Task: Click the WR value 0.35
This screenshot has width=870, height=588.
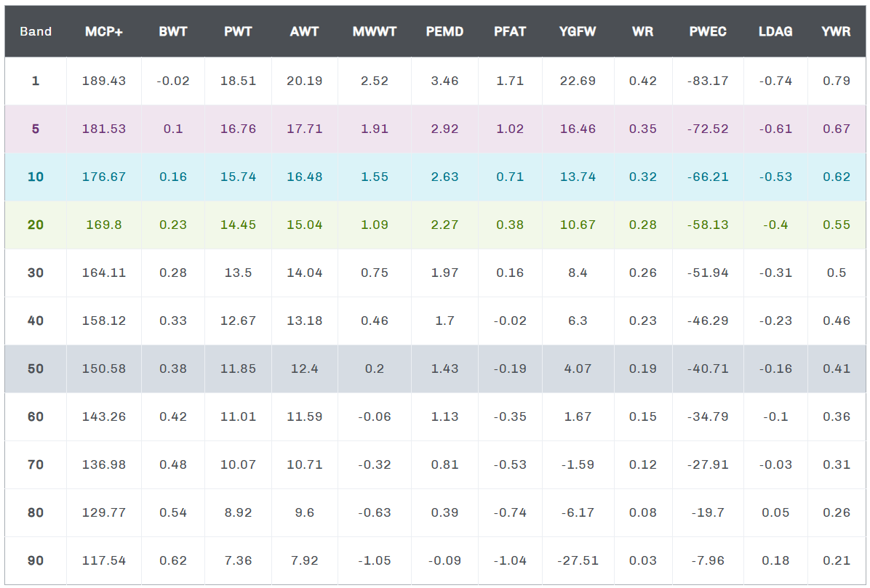Action: pyautogui.click(x=643, y=129)
